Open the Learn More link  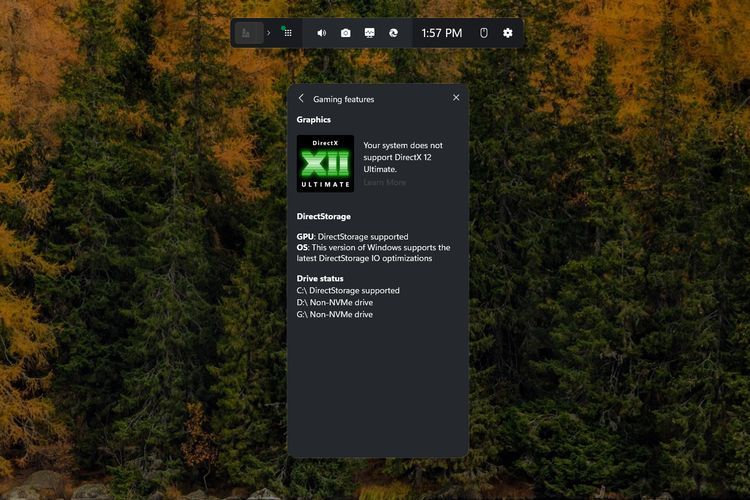(x=384, y=183)
